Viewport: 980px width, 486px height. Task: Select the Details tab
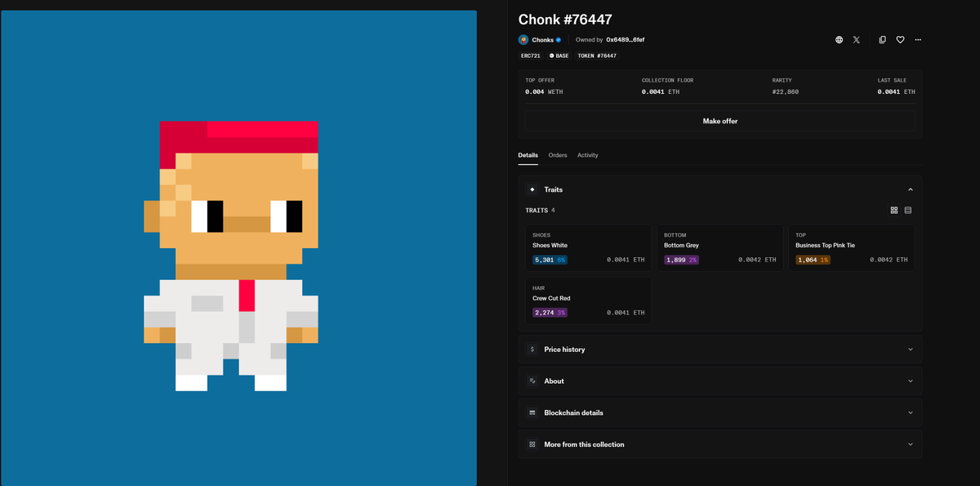[528, 155]
